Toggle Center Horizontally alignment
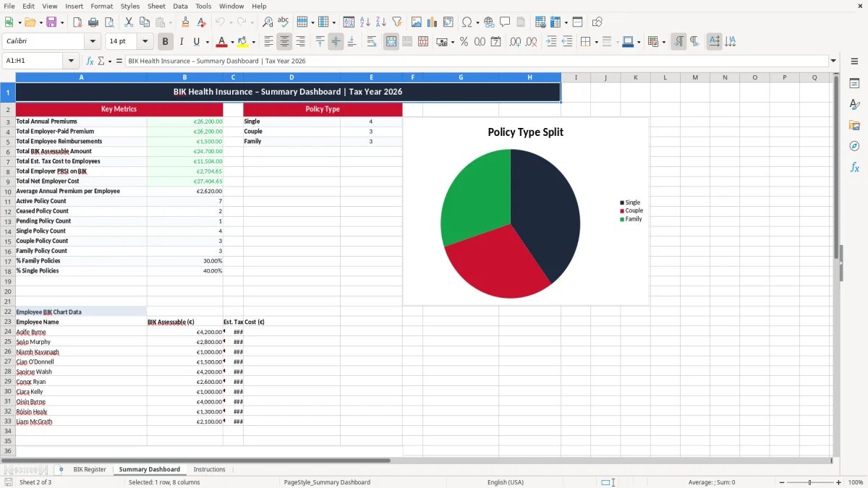868x488 pixels. (285, 42)
